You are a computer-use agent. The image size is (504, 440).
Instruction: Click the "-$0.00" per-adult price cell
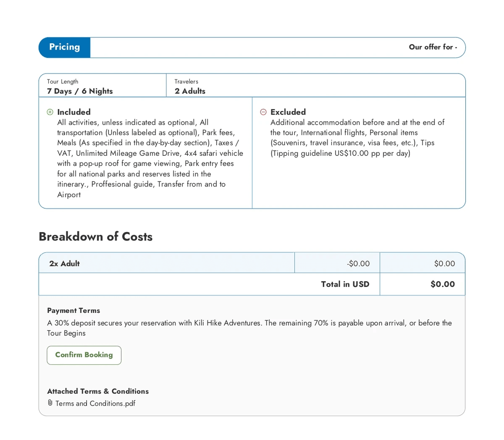point(358,264)
